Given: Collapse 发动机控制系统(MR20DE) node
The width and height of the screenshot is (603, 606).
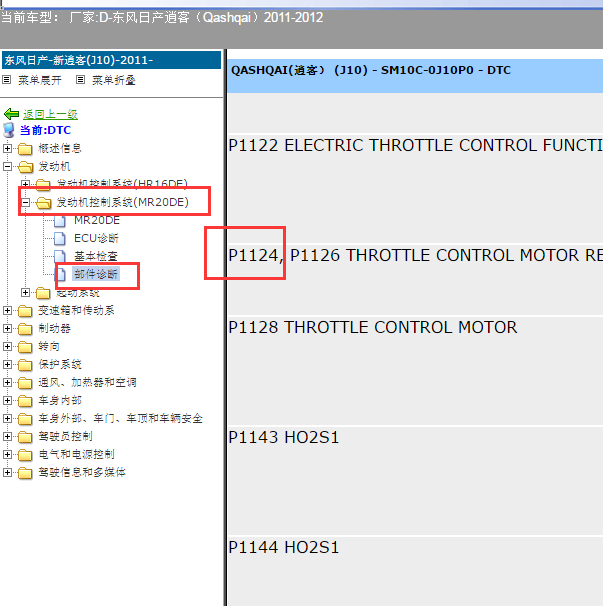Looking at the screenshot, I should pyautogui.click(x=25, y=202).
